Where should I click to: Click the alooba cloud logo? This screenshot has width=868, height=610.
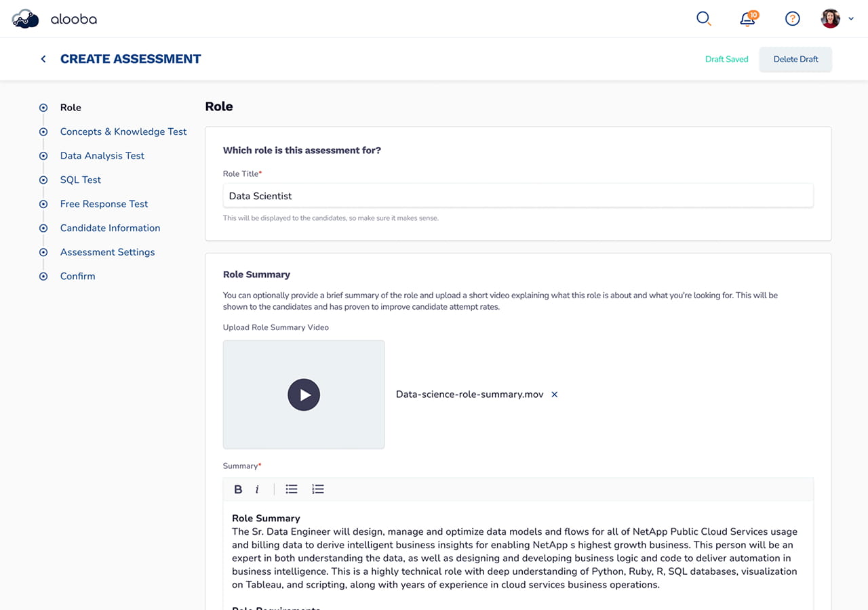point(26,19)
